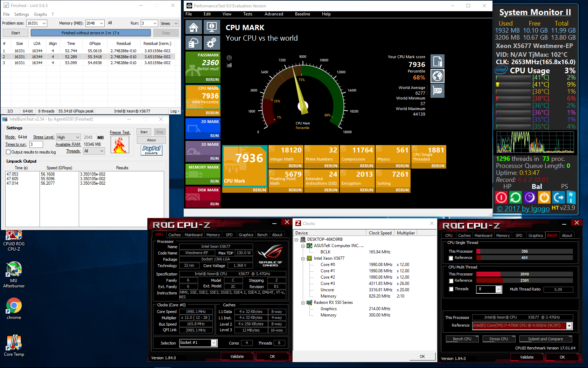Click LinX Start button

pyautogui.click(x=16, y=33)
